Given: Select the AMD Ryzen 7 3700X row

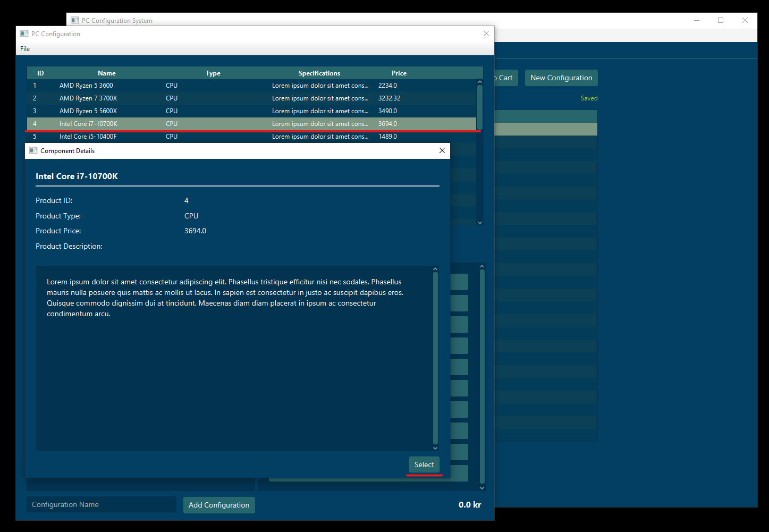Looking at the screenshot, I should tap(251, 98).
